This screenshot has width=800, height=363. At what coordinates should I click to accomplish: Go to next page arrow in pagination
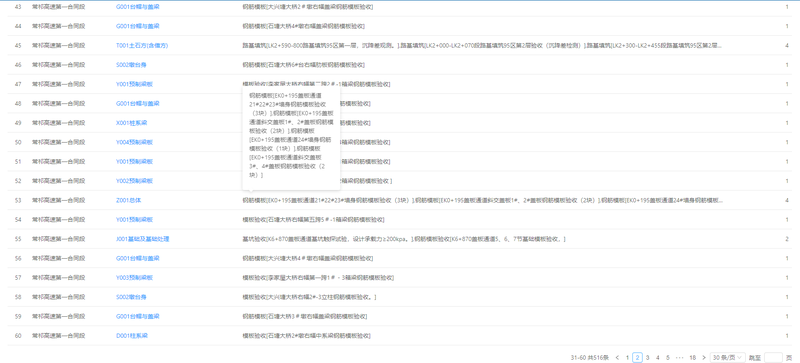[704, 357]
